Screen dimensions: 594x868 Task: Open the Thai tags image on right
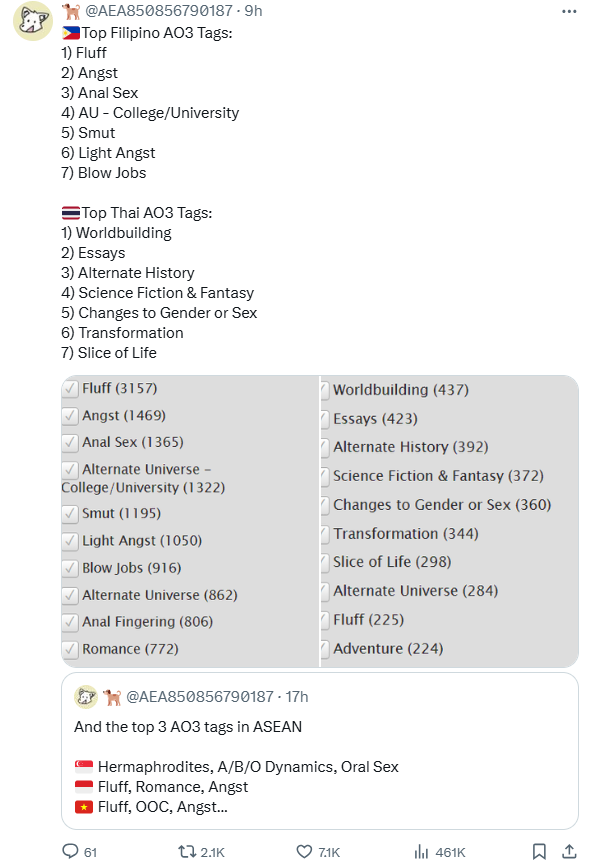tap(450, 521)
